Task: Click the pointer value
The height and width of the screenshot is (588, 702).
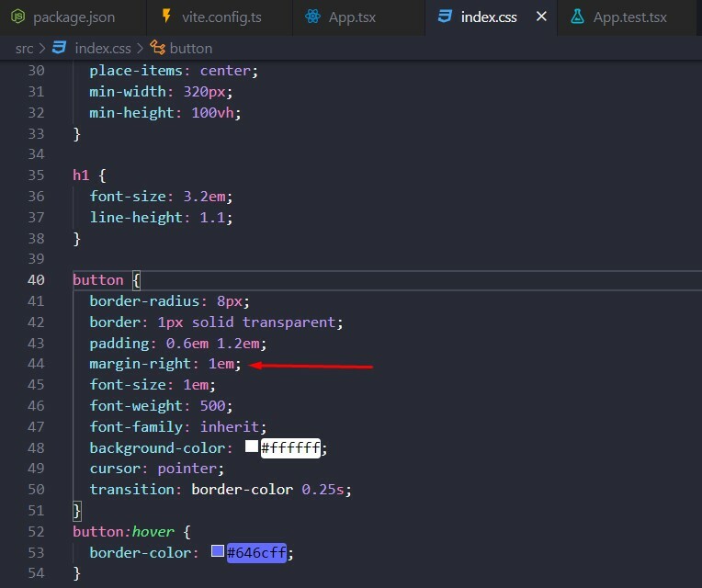Action: [x=187, y=469]
